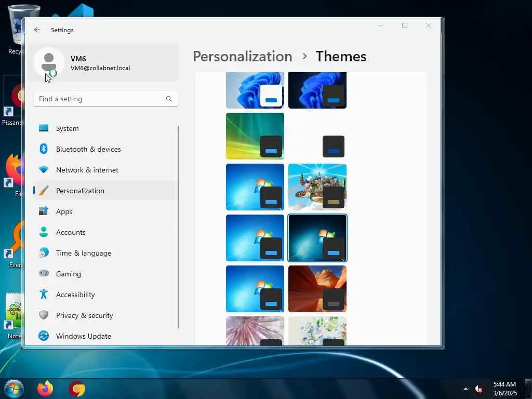This screenshot has width=532, height=399.
Task: Click the Bluetooth icon in sidebar
Action: (x=44, y=149)
